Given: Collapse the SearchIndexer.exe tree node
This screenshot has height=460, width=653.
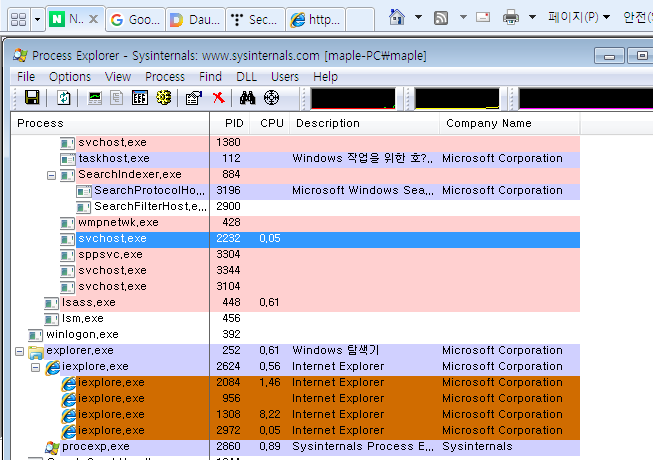Looking at the screenshot, I should point(51,176).
